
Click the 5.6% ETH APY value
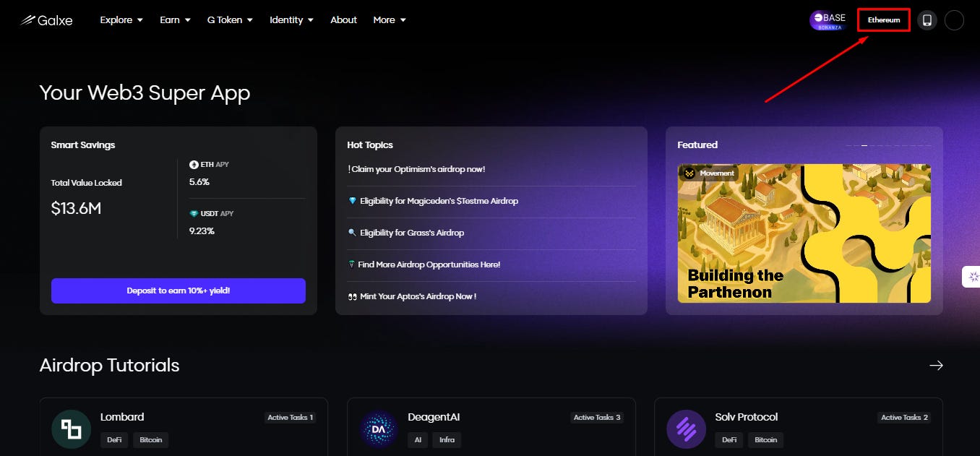(x=199, y=182)
